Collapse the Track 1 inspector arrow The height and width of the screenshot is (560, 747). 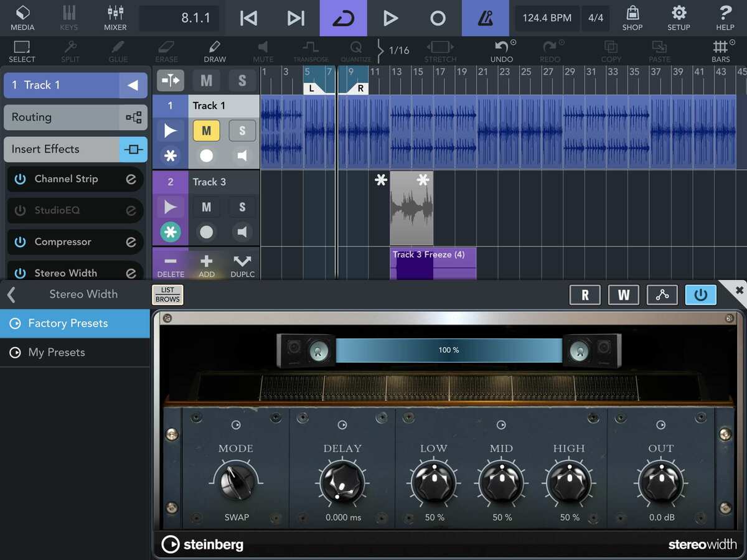click(x=133, y=85)
